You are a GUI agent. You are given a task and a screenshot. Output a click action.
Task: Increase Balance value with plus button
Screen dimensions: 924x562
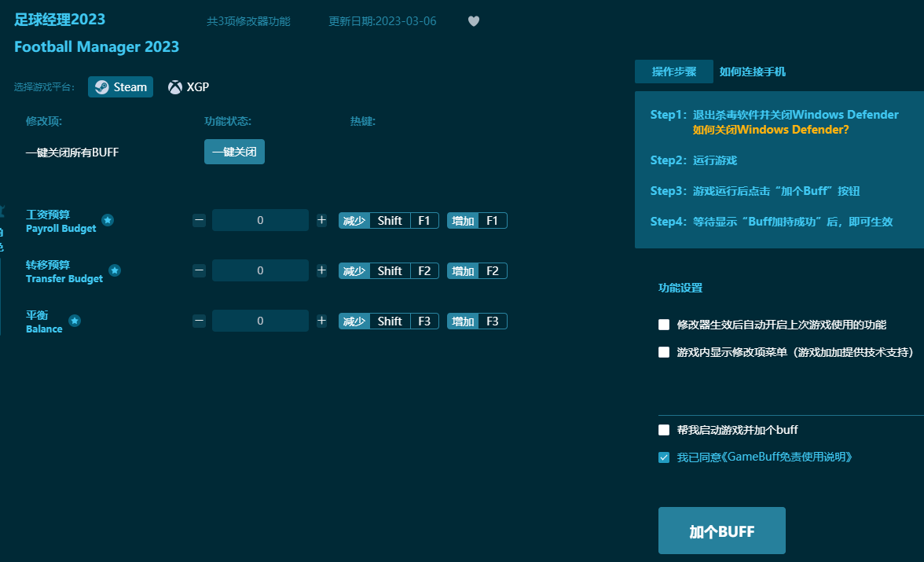(321, 321)
